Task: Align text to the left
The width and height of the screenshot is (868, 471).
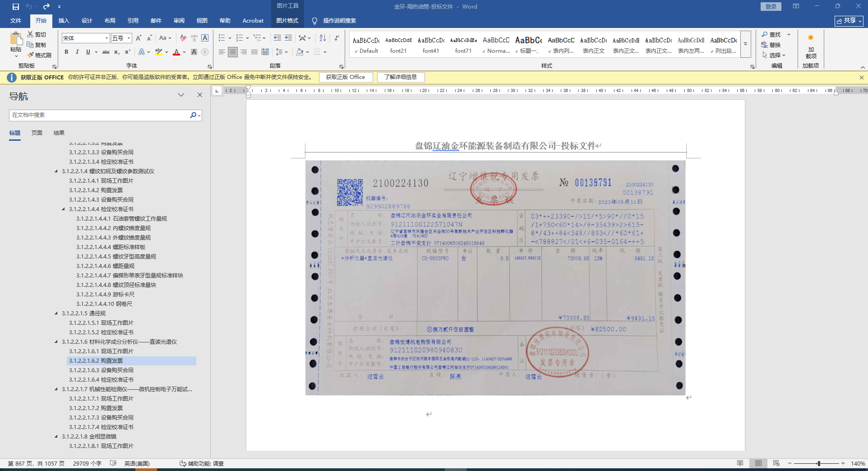Action: click(222, 52)
